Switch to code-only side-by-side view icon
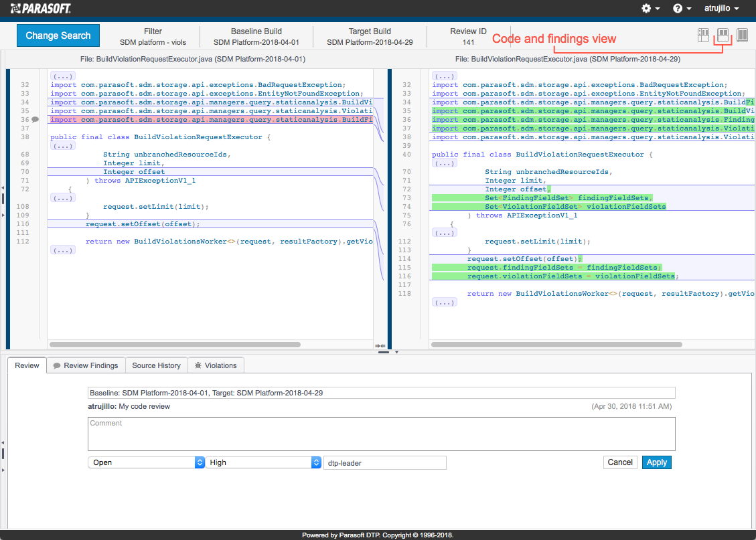Viewport: 756px width, 540px height. 743,35
